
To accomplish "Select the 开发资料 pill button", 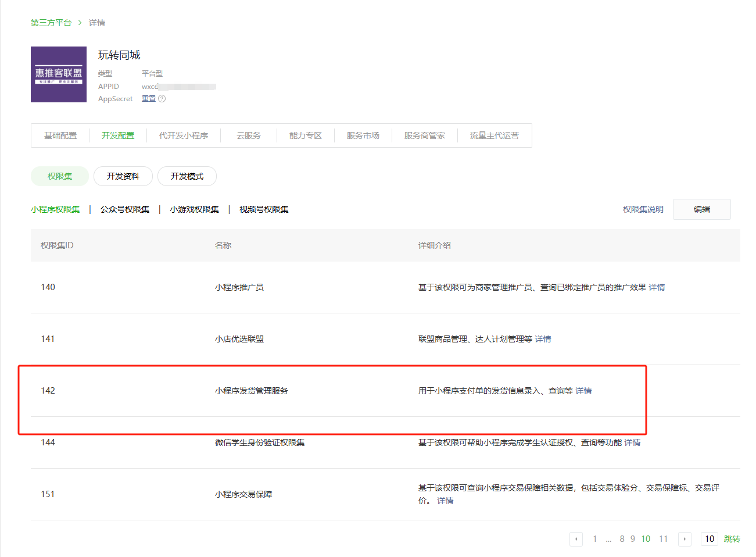I will [x=123, y=176].
